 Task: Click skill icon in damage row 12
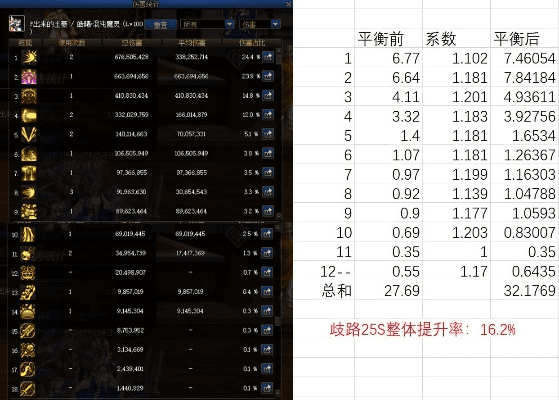pos(27,273)
